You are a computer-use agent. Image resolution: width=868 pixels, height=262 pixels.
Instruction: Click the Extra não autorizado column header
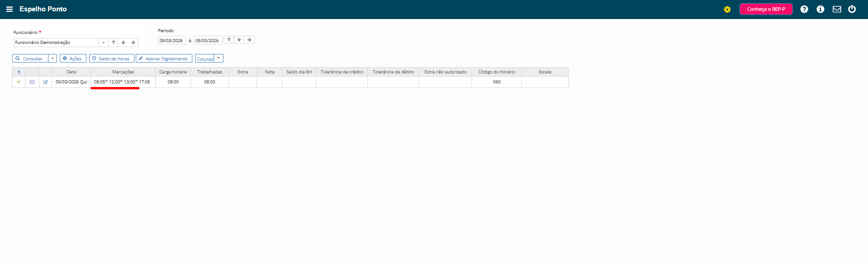[445, 72]
